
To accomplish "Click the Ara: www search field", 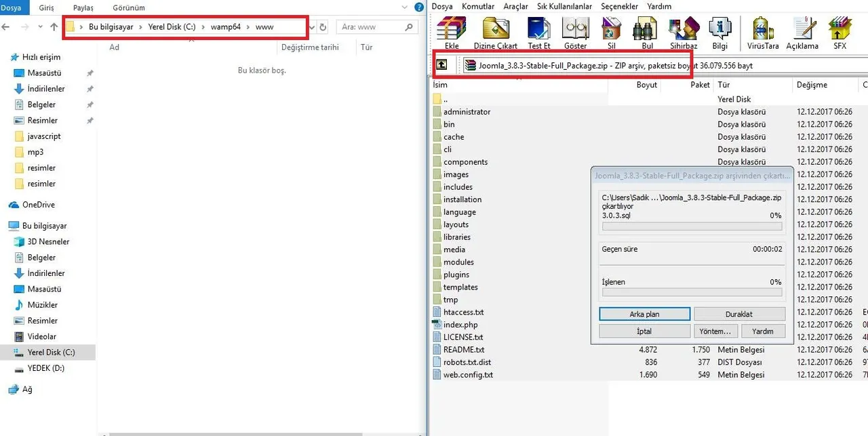I will pyautogui.click(x=378, y=27).
